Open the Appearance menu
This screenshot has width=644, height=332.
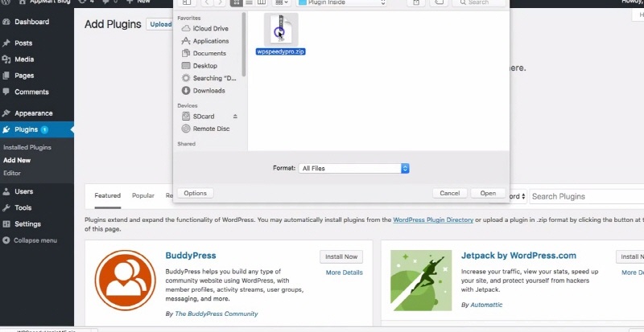pos(33,113)
